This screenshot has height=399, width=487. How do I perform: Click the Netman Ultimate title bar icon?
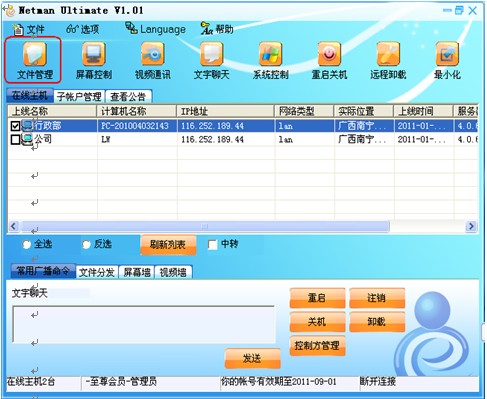point(9,10)
